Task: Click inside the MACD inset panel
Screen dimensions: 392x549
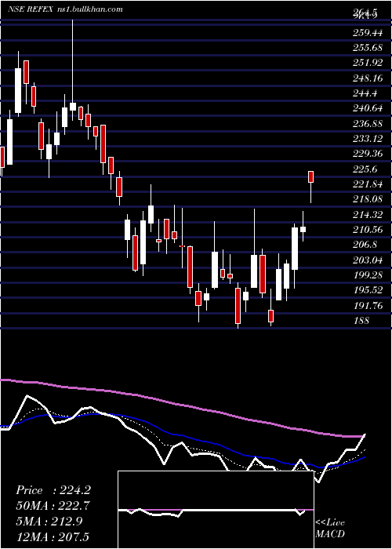Action: click(x=216, y=510)
